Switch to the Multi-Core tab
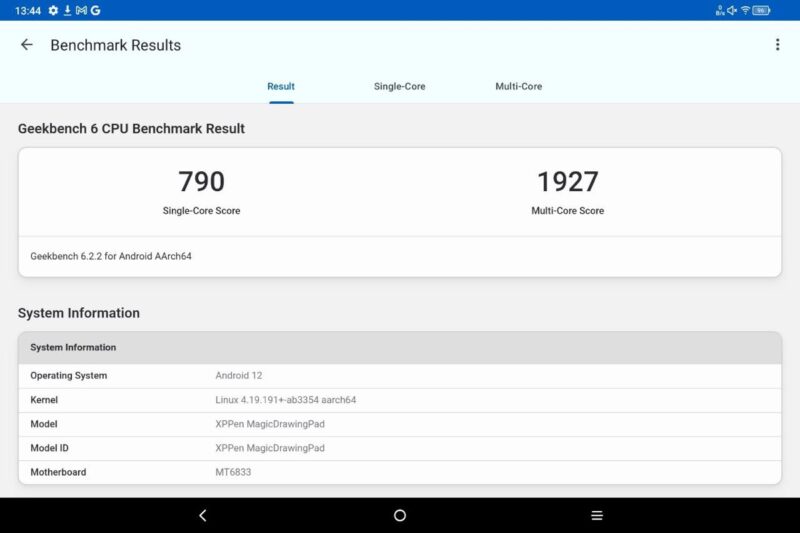The width and height of the screenshot is (800, 533). click(x=518, y=87)
